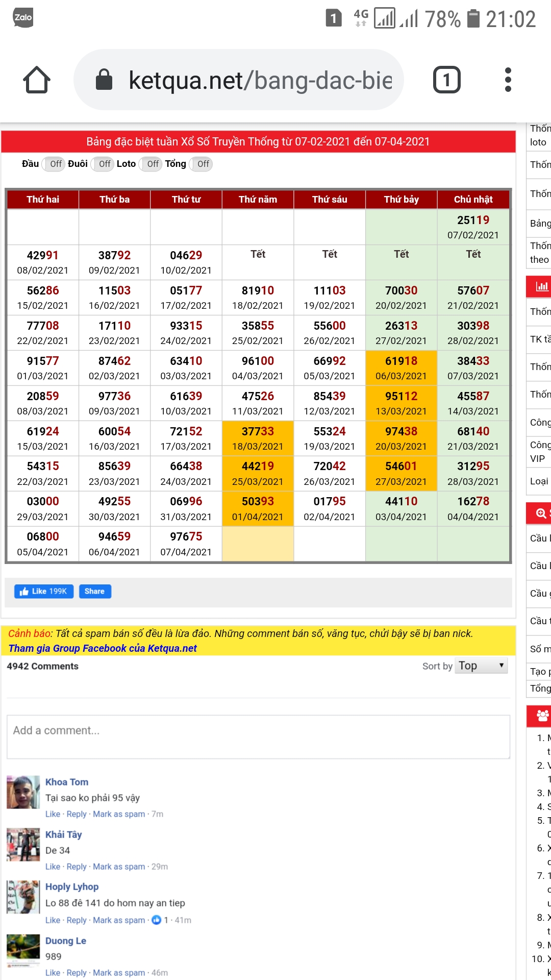
Task: Open the Loại sidebar menu item
Action: (539, 481)
